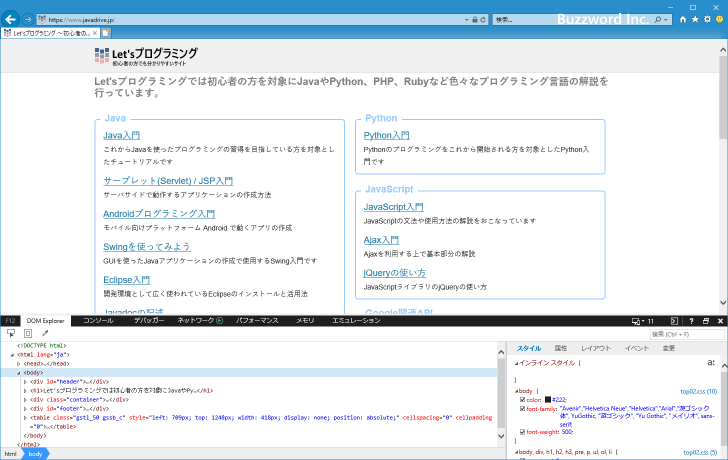Select the DOM Explorer tab

tap(46, 321)
